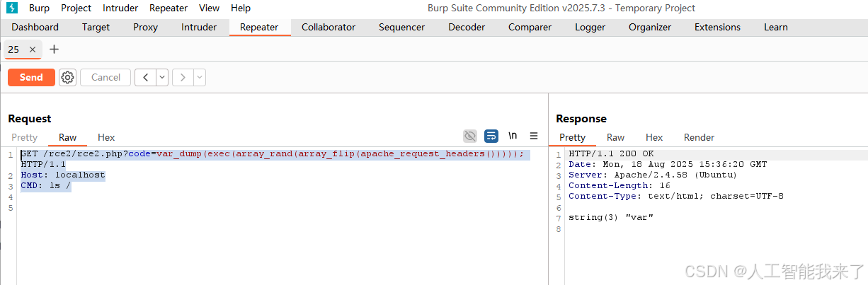868x285 pixels.
Task: Select the Repeater tool tab
Action: click(x=260, y=28)
